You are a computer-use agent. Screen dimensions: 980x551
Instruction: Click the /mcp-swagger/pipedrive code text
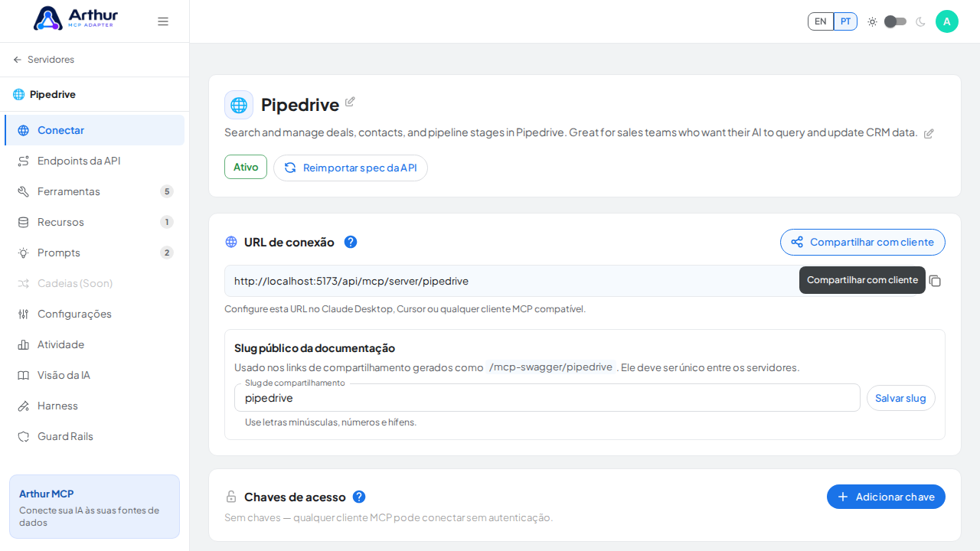pos(551,367)
